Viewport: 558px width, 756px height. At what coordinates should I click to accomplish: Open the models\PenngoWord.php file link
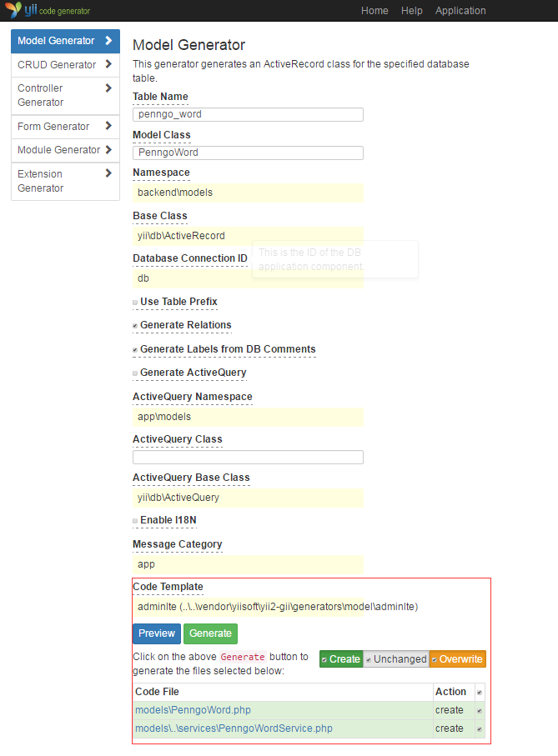[x=193, y=710]
